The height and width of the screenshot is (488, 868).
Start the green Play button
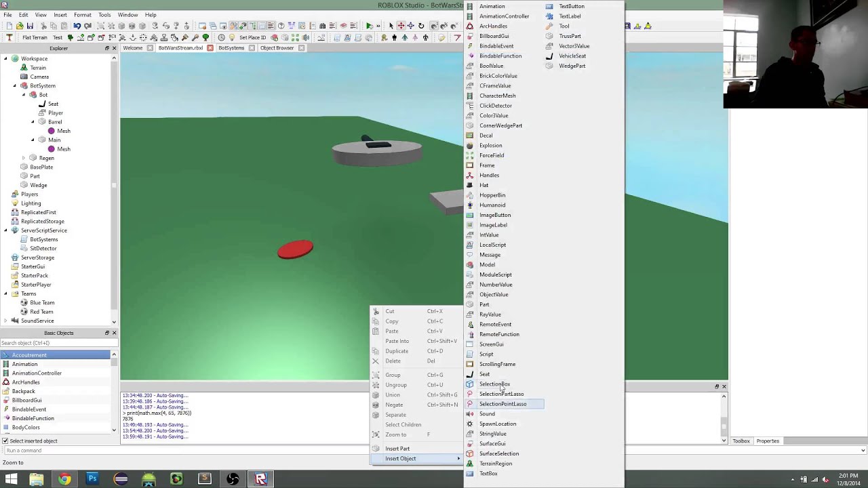coord(369,26)
